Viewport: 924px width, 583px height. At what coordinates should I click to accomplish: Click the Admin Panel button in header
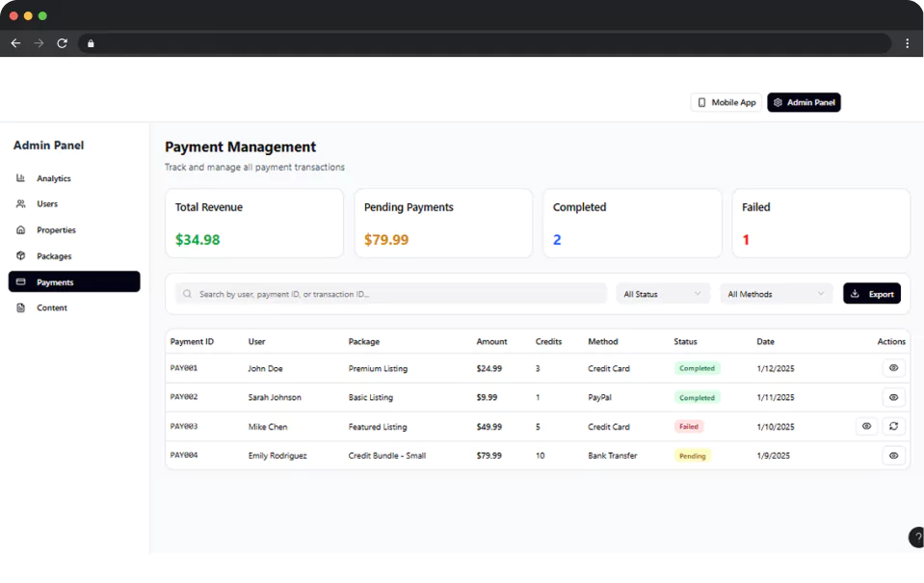804,102
